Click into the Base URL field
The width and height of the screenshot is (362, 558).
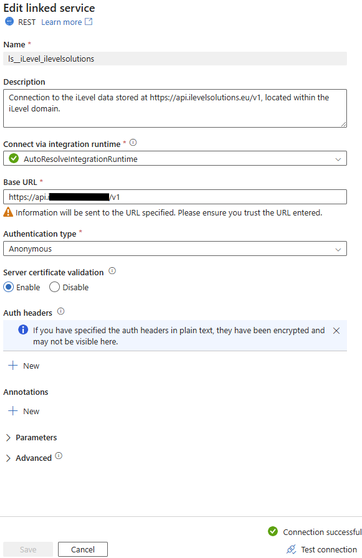[x=175, y=197]
